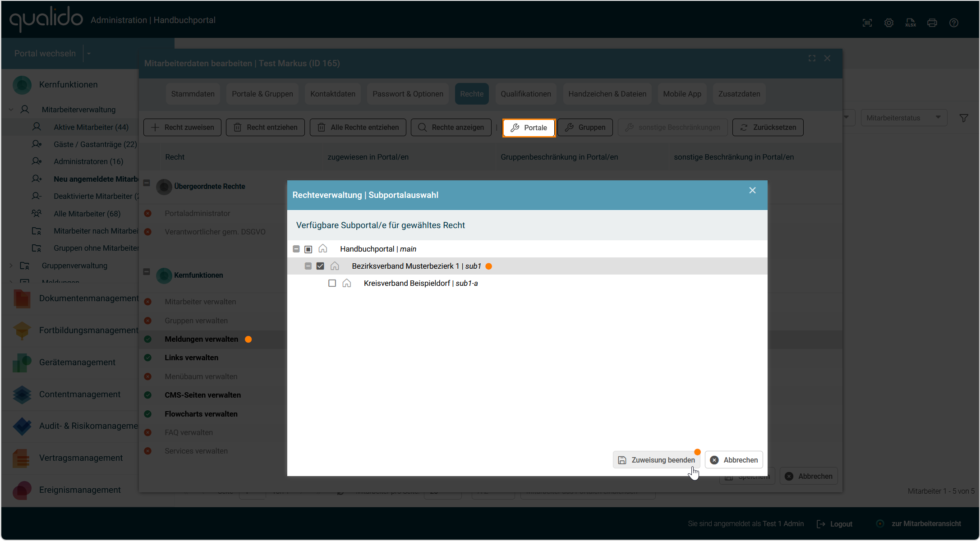
Task: Click the barcode scanner icon in header
Action: (x=867, y=23)
